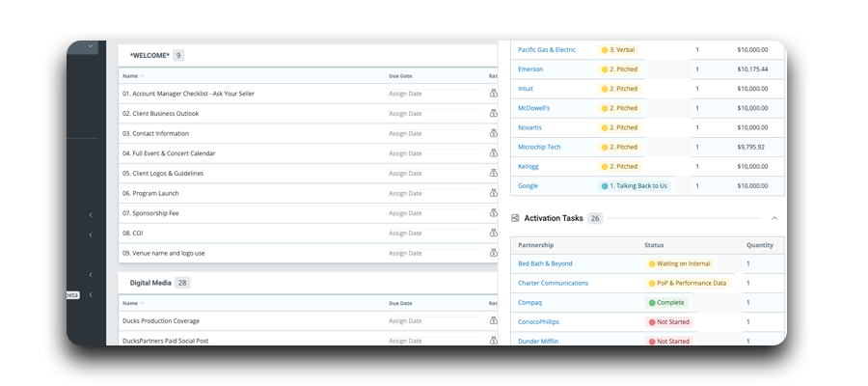Select 04. Full Event & Concert Calendar task

[169, 153]
